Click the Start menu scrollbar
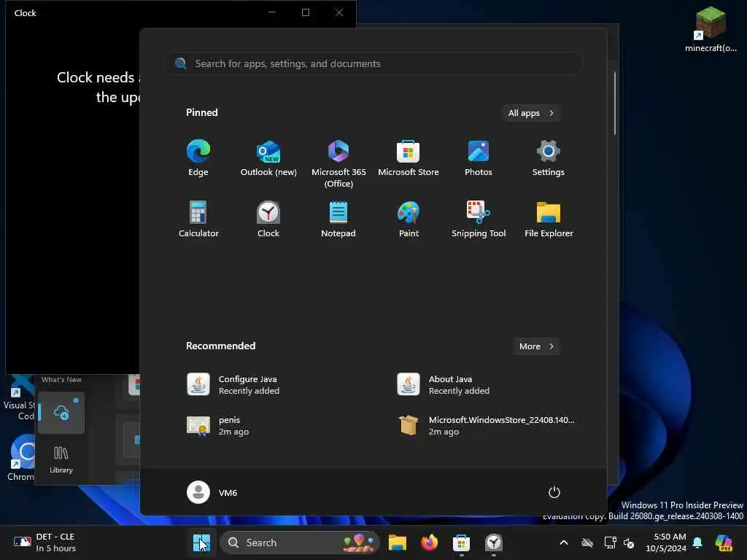This screenshot has width=747, height=560. 614,104
